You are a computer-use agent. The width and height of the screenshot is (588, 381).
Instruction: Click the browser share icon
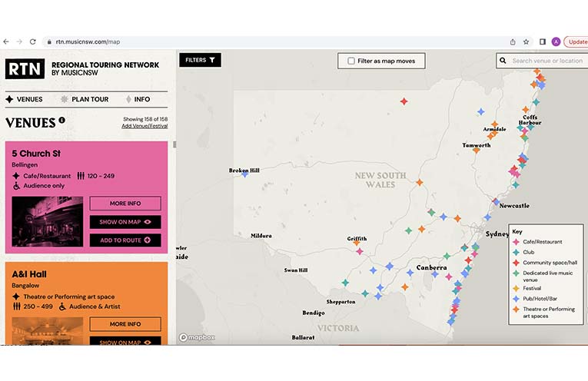tap(512, 41)
